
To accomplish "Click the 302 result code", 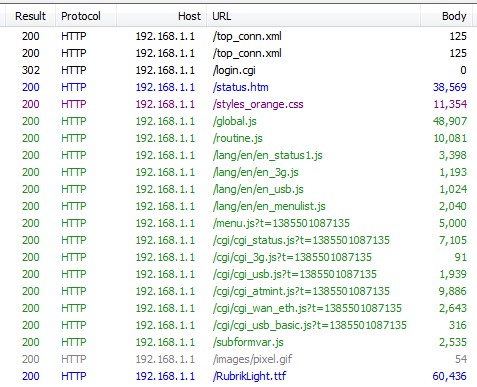I will [31, 70].
